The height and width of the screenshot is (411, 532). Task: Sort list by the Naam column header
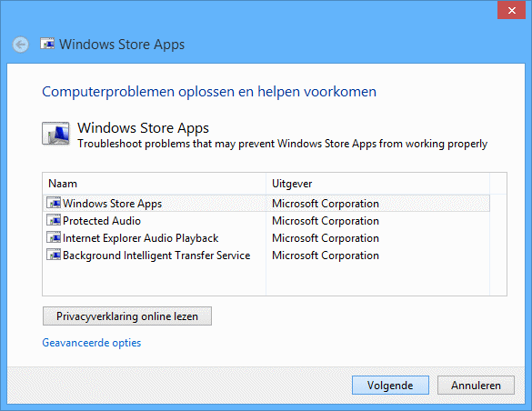155,184
